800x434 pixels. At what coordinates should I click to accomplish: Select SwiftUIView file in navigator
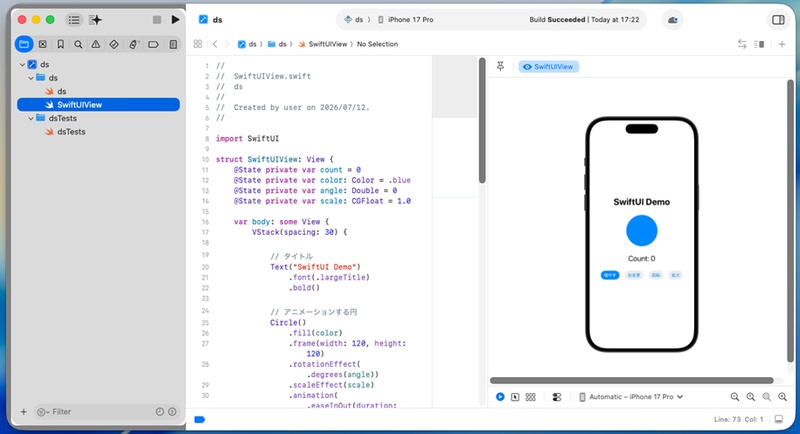tap(98, 105)
